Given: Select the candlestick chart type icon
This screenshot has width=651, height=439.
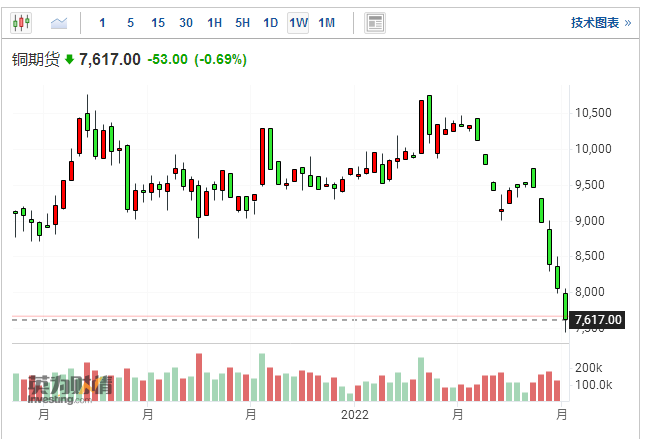Looking at the screenshot, I should click(x=22, y=22).
